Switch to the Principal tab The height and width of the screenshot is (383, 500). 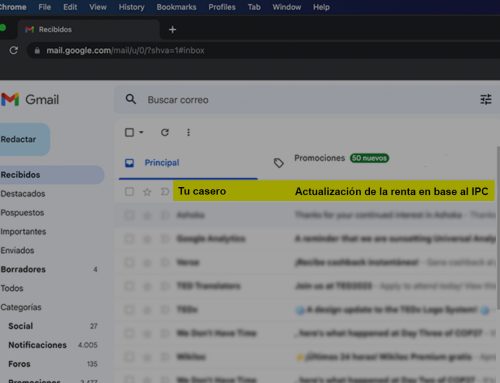[188, 163]
